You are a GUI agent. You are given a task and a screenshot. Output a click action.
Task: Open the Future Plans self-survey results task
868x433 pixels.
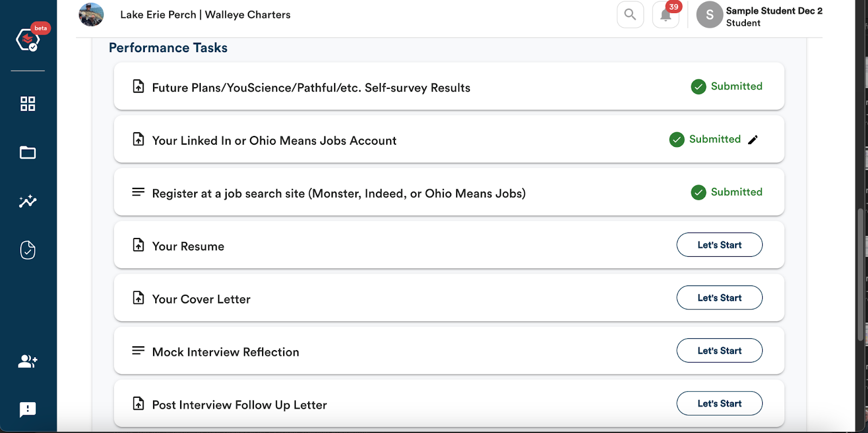pos(449,87)
